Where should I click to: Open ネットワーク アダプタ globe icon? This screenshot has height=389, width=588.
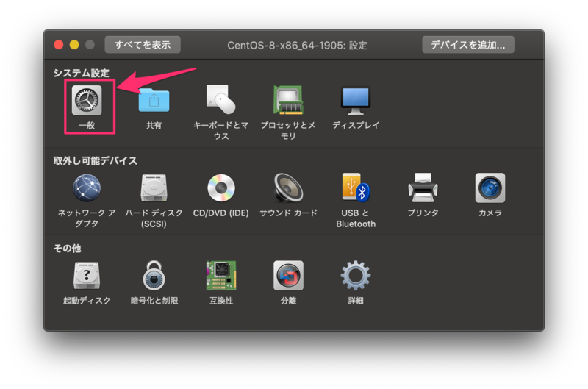(x=87, y=188)
